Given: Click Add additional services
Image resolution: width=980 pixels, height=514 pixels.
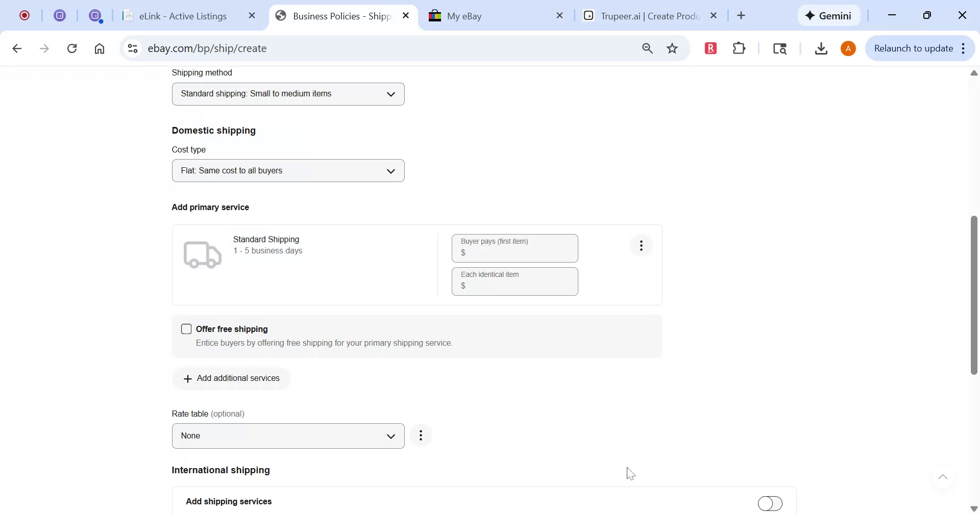Looking at the screenshot, I should pos(231,378).
